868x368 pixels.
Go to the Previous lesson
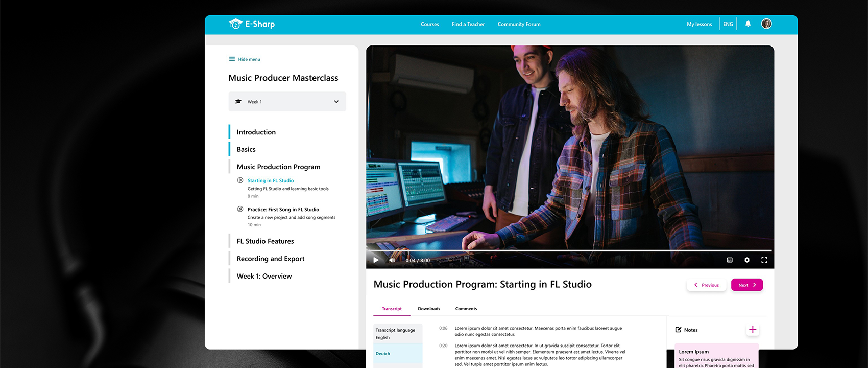pyautogui.click(x=707, y=285)
